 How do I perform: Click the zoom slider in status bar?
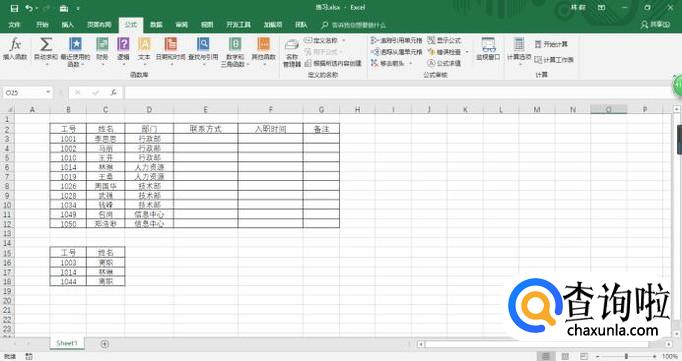pos(626,356)
